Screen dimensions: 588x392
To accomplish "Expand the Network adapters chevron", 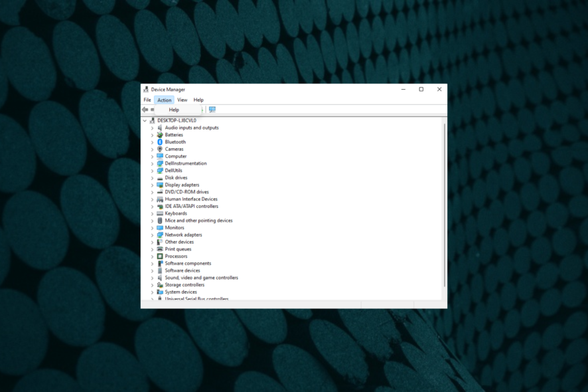I will 152,235.
